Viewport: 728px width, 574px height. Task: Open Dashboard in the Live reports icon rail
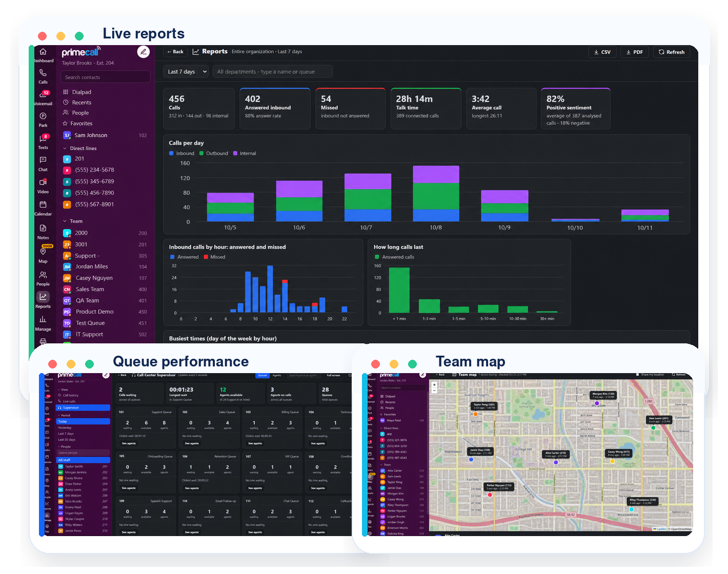click(43, 55)
